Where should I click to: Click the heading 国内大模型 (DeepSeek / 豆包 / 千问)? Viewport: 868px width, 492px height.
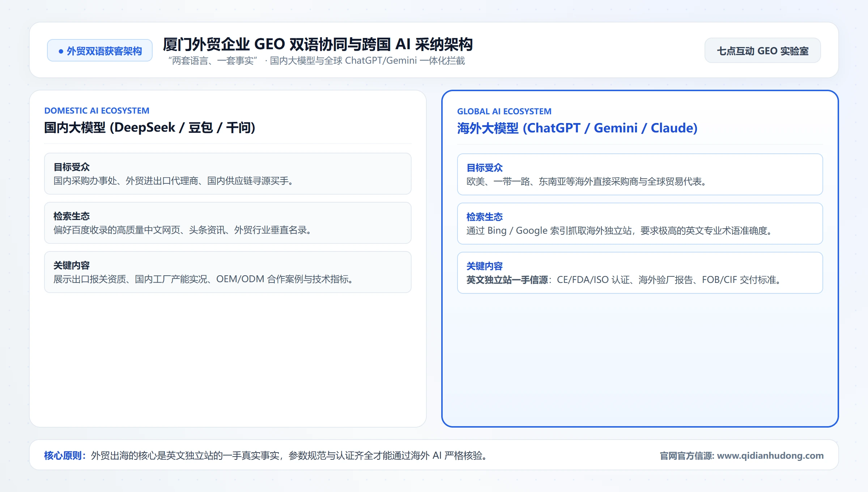(150, 128)
